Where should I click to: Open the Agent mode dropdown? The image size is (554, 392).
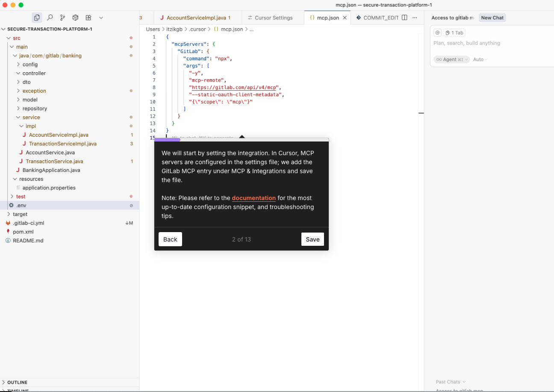[451, 59]
